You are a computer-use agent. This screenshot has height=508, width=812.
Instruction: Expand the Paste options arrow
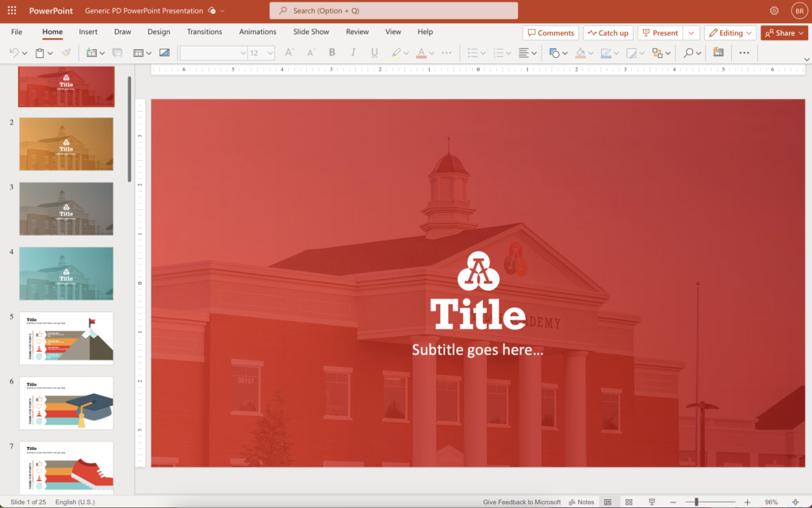pyautogui.click(x=50, y=53)
